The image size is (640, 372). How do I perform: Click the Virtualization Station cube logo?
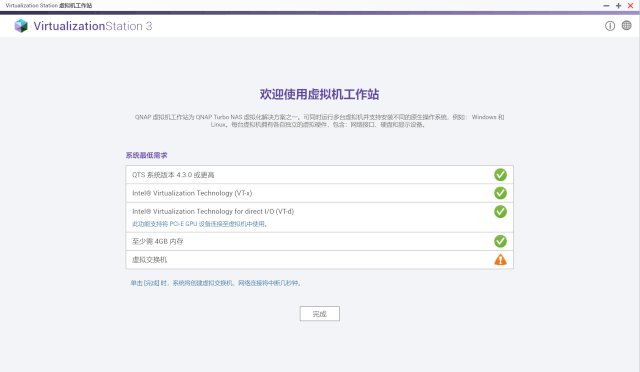coord(21,26)
